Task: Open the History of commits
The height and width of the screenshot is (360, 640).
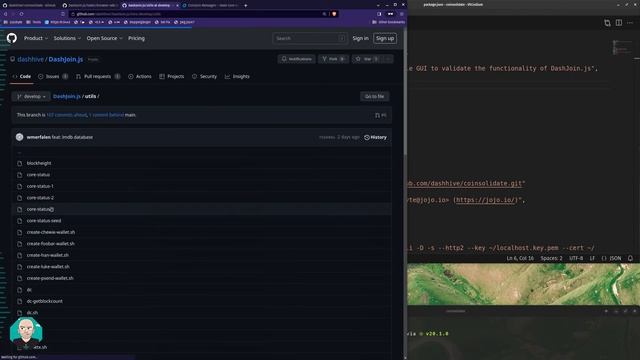Action: tap(375, 137)
